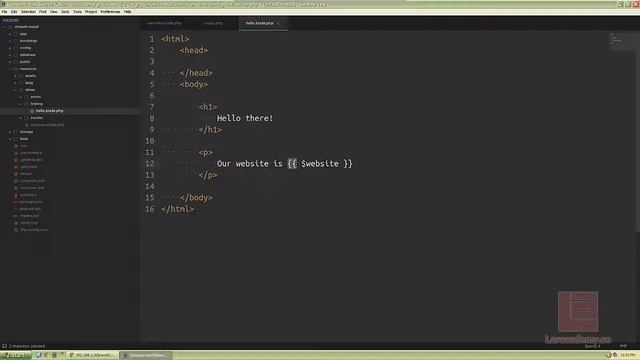
Task: Click the storage folder icon
Action: click(x=16, y=132)
